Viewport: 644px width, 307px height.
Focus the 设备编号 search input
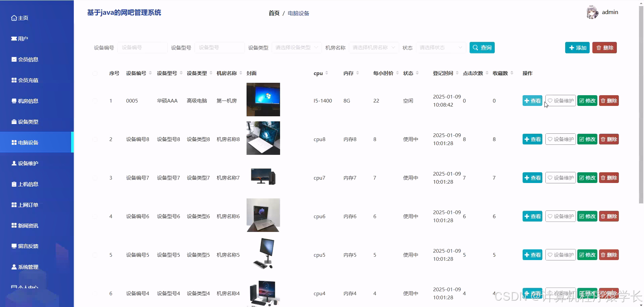[143, 48]
